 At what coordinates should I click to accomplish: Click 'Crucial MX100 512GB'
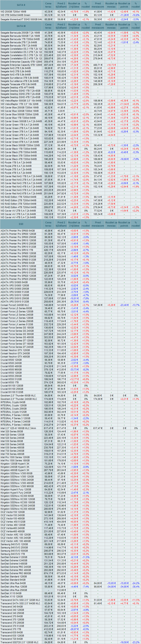12,392
